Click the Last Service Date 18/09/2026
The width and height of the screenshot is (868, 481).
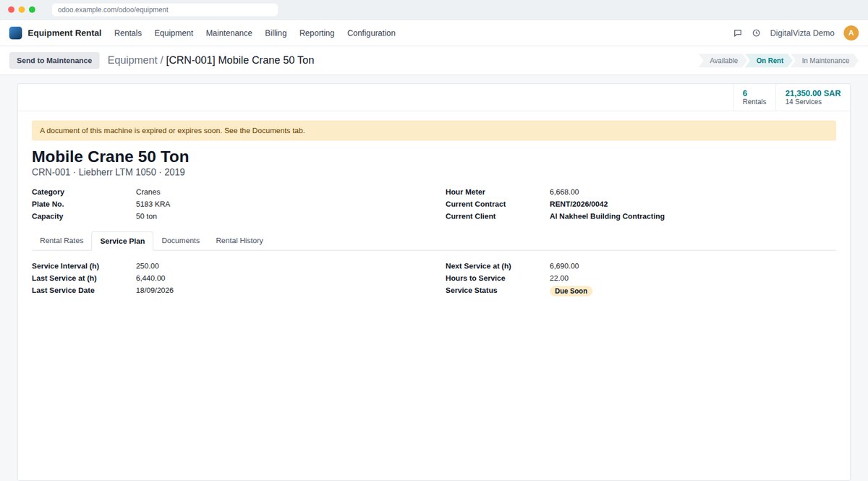point(155,290)
